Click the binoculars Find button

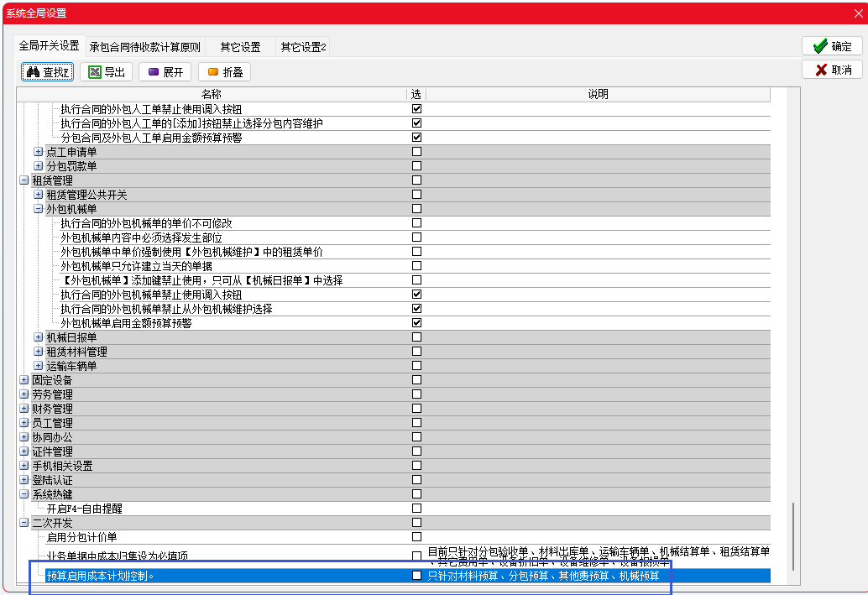coord(48,72)
